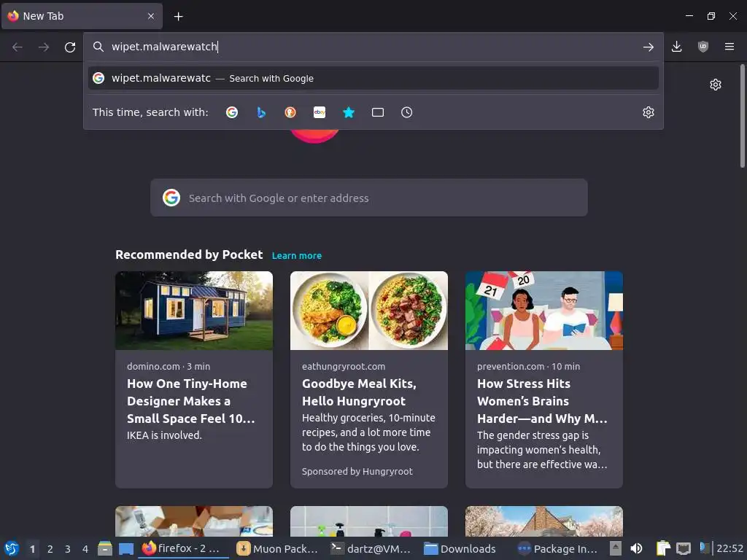Screen dimensions: 747x560
Task: Click the removable media eject tray icon
Action: coord(616,548)
